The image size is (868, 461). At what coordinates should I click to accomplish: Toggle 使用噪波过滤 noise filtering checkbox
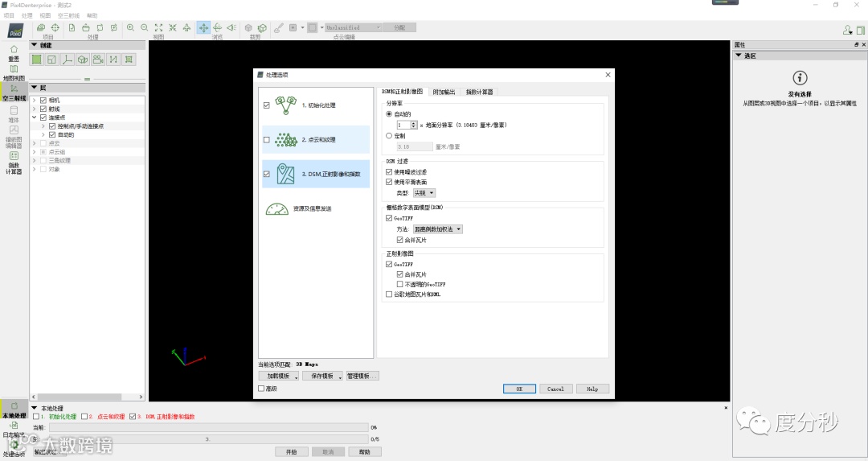389,171
